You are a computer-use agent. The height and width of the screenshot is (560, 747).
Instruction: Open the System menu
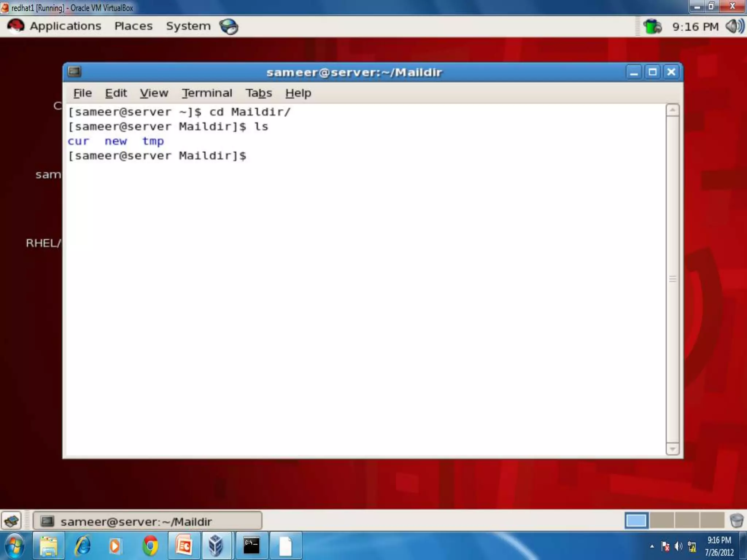pyautogui.click(x=188, y=26)
